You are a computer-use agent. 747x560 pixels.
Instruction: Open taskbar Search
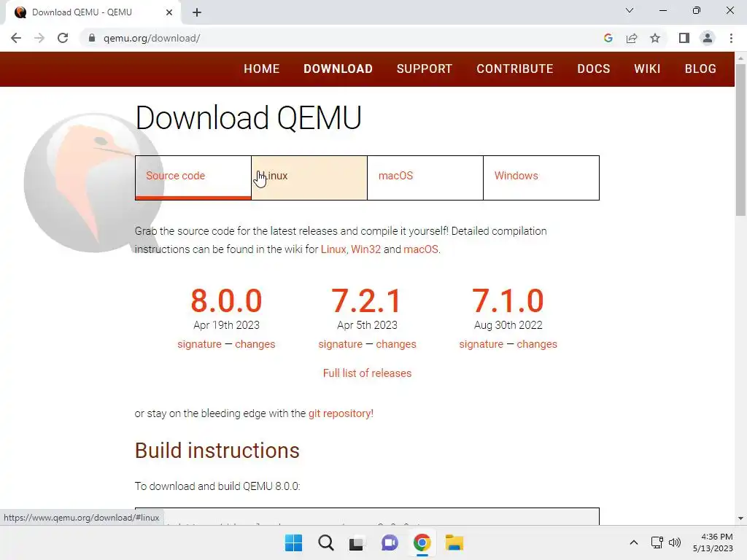326,542
